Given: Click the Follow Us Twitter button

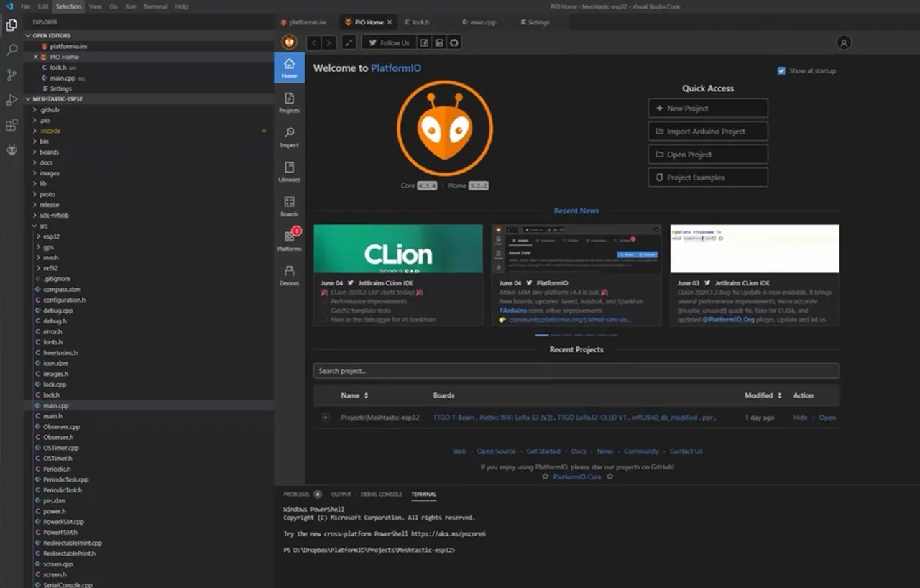Looking at the screenshot, I should coord(388,42).
